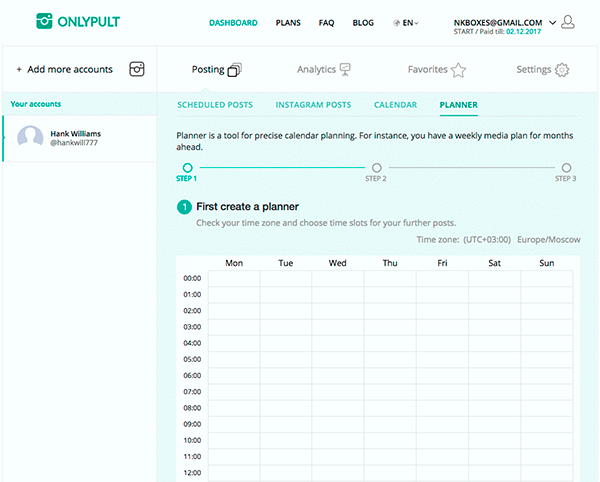600x482 pixels.
Task: Open the Favorites section label
Action: (x=427, y=70)
